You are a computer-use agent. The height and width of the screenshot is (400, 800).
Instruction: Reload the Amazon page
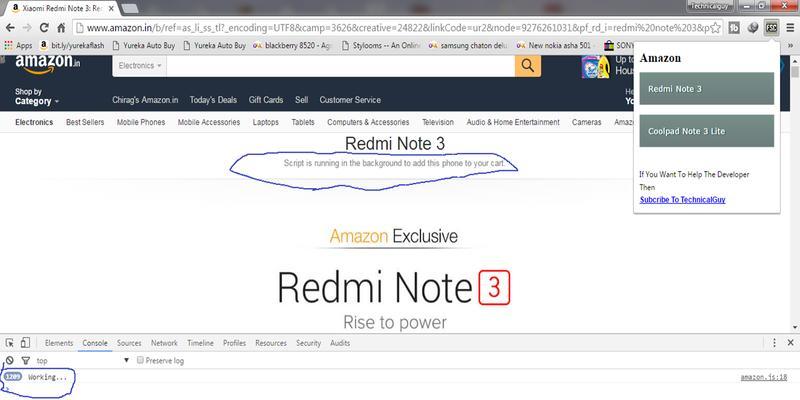pyautogui.click(x=44, y=28)
